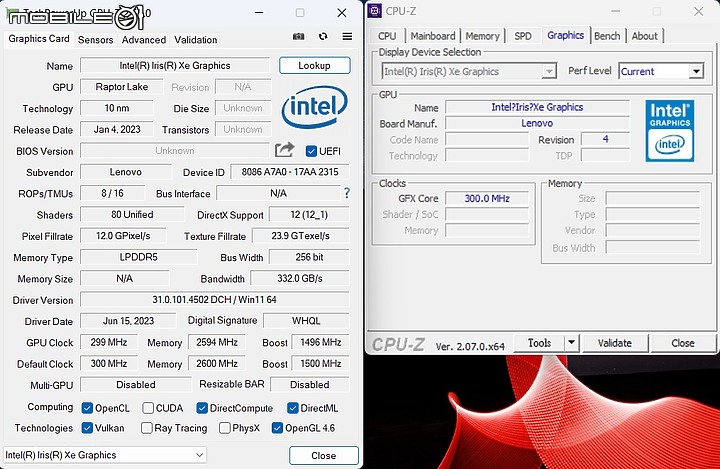Click the Digital Signature WHQL field
The image size is (720, 469).
(306, 321)
